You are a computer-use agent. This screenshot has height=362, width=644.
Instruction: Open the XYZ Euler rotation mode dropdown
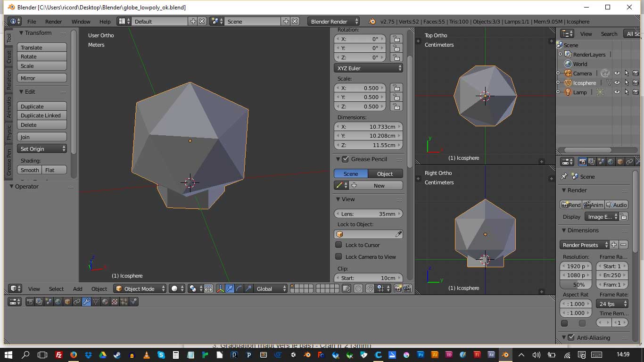click(368, 68)
